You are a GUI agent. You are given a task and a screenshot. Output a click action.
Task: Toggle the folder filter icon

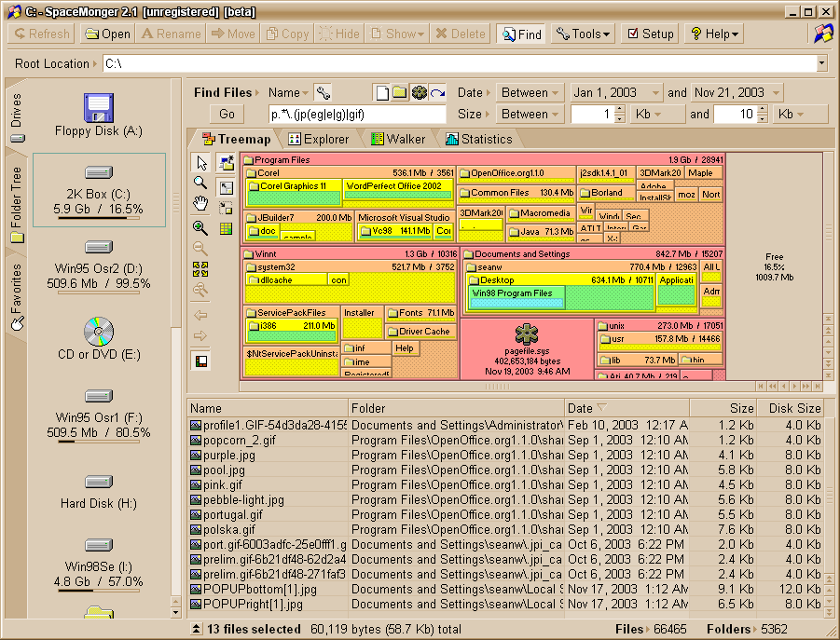(400, 92)
